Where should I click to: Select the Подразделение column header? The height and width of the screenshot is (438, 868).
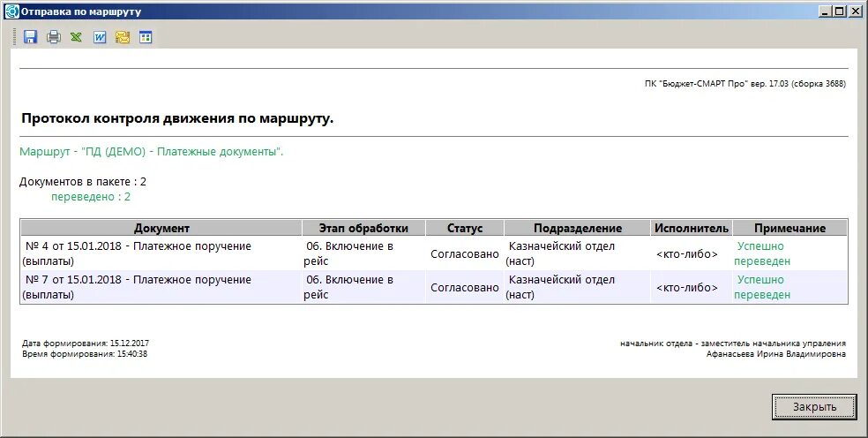tap(578, 228)
